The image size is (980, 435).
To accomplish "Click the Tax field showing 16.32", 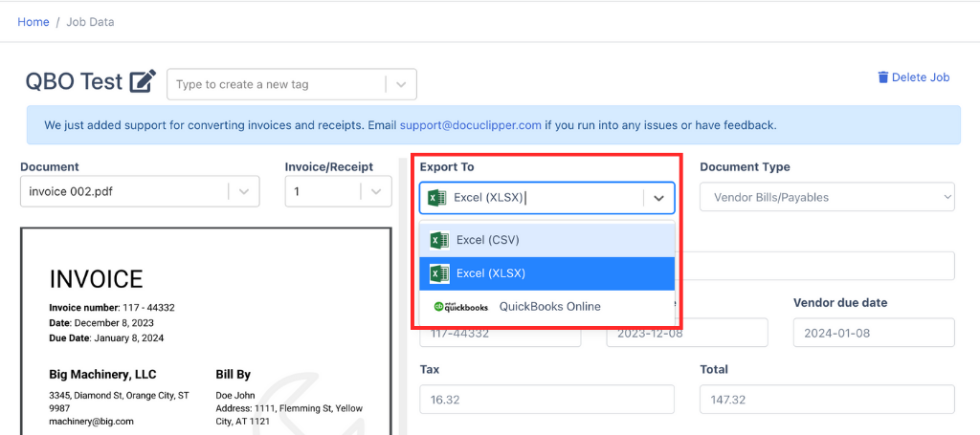I will 546,399.
